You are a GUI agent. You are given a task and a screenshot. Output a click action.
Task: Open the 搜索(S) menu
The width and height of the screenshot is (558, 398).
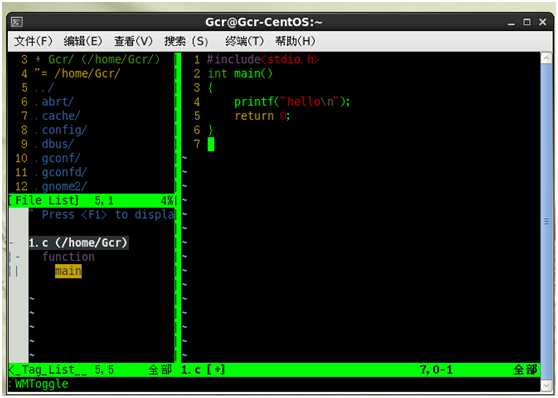tap(186, 41)
